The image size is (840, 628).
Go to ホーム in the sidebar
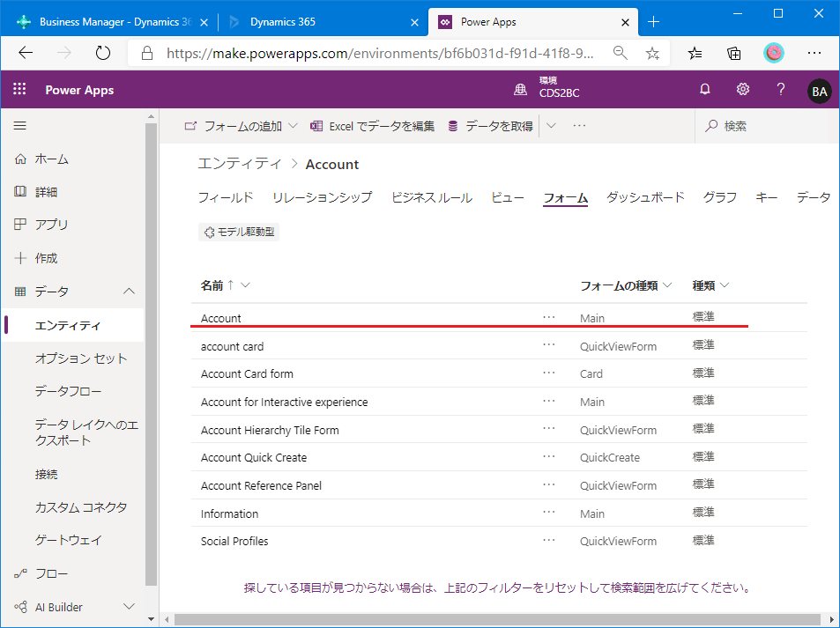click(x=51, y=159)
